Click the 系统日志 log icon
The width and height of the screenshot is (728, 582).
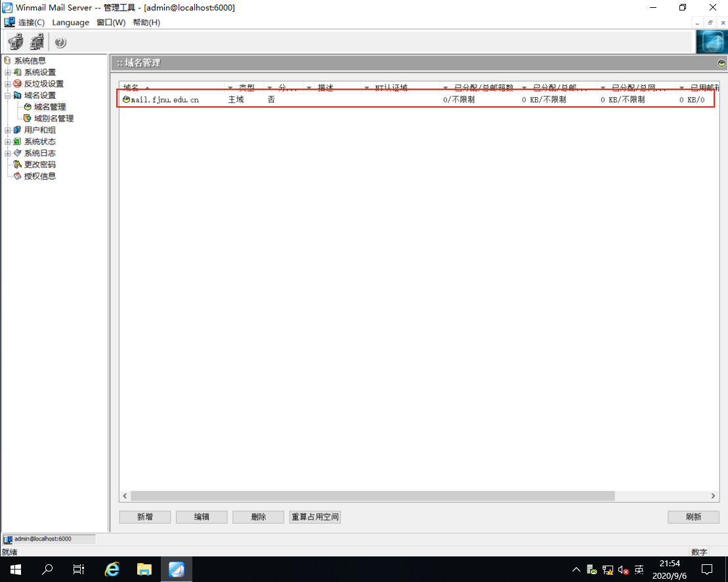(x=18, y=153)
